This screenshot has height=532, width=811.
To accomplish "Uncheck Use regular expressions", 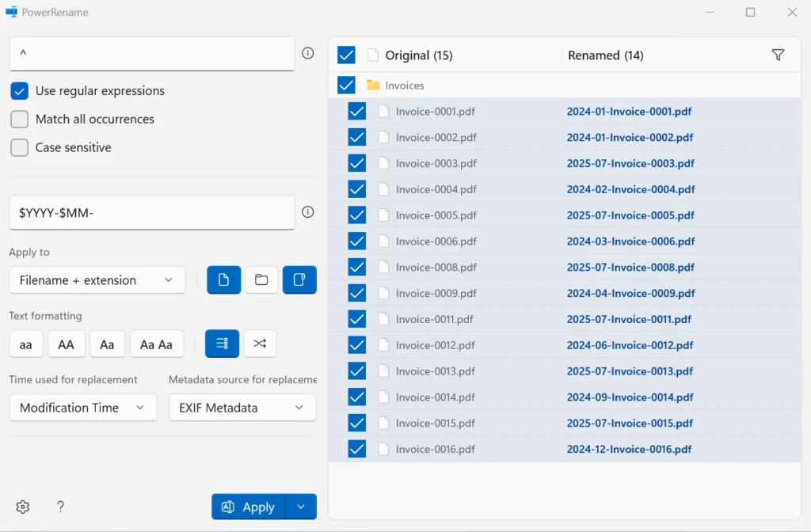I will tap(20, 91).
